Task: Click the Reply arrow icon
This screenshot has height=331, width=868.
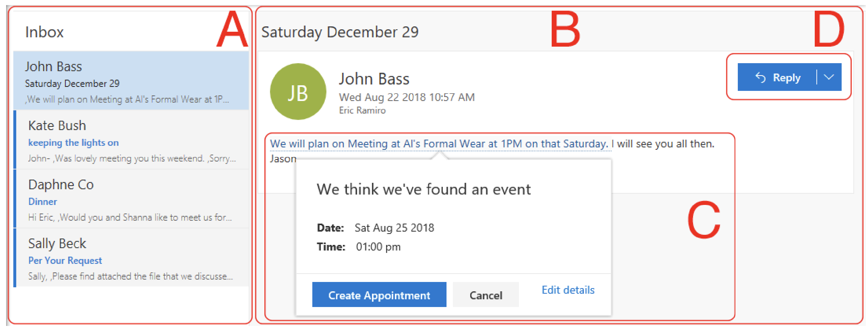Action: coord(760,77)
